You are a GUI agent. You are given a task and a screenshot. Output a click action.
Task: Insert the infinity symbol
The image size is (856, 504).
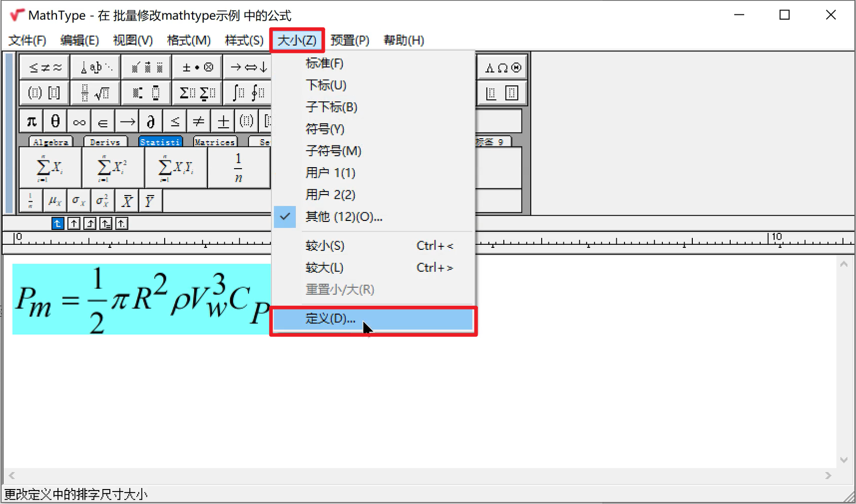pos(79,122)
